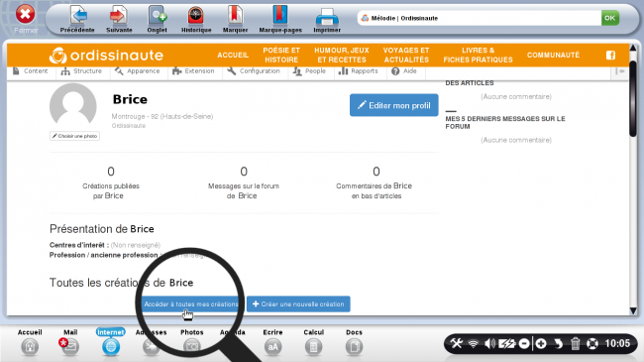Click the Présentation de Brice heading
The height and width of the screenshot is (362, 644).
(x=102, y=229)
